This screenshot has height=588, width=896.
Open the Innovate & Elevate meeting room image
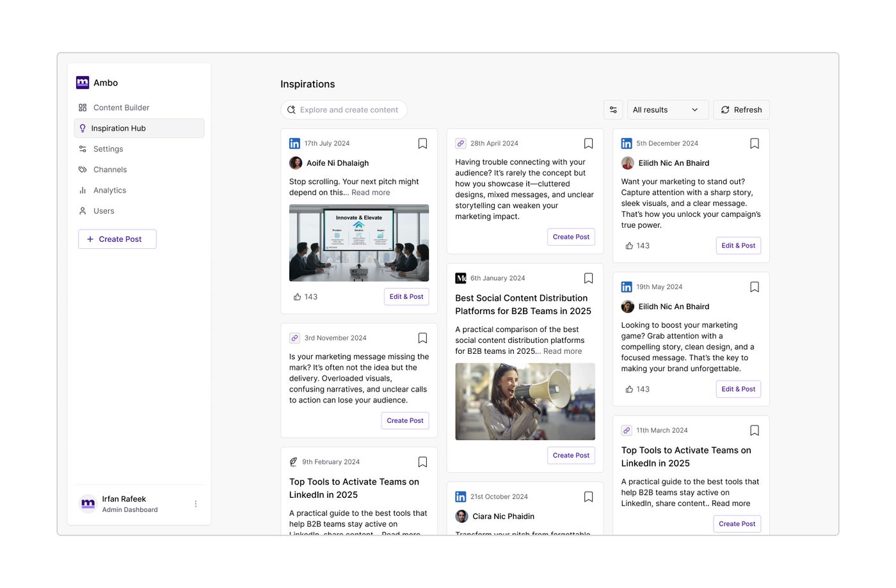coord(359,243)
